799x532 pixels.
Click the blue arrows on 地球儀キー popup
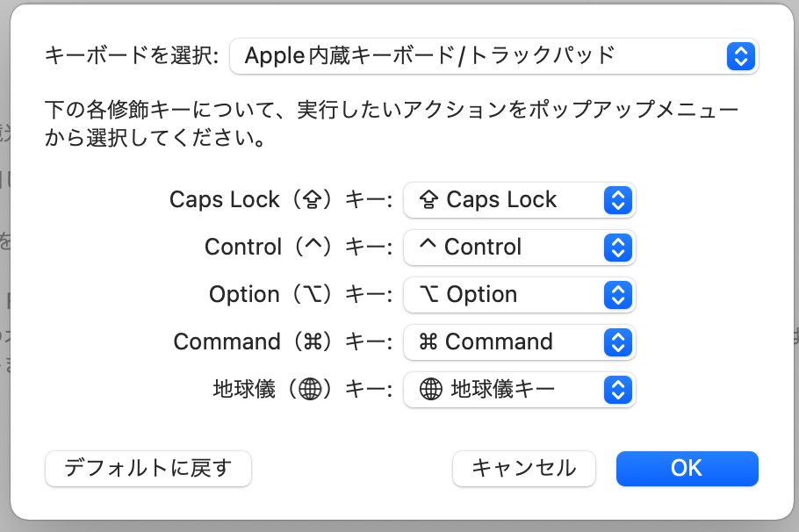click(618, 390)
